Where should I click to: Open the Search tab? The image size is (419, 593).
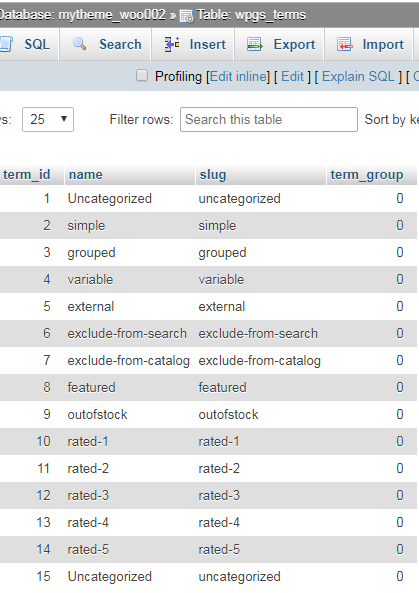[106, 44]
